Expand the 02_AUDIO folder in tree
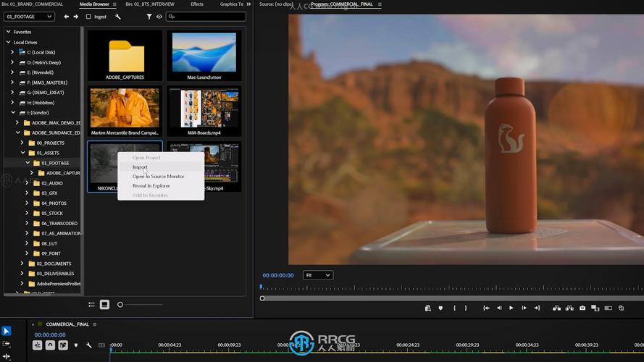Viewport: 644px width, 362px height. click(x=28, y=183)
